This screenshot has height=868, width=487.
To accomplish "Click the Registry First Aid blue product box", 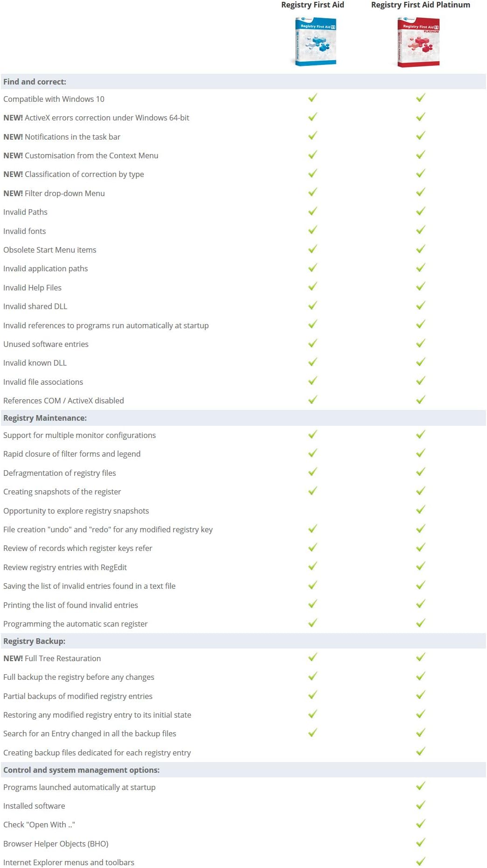I will (315, 42).
